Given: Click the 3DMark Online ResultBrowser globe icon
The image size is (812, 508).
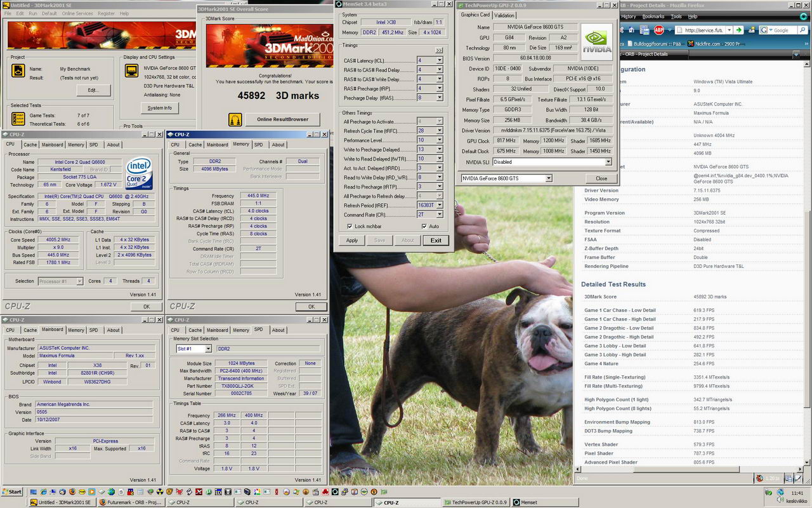Looking at the screenshot, I should (235, 119).
